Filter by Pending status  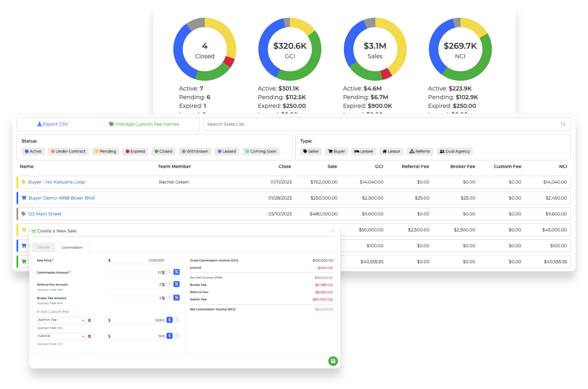(x=105, y=151)
